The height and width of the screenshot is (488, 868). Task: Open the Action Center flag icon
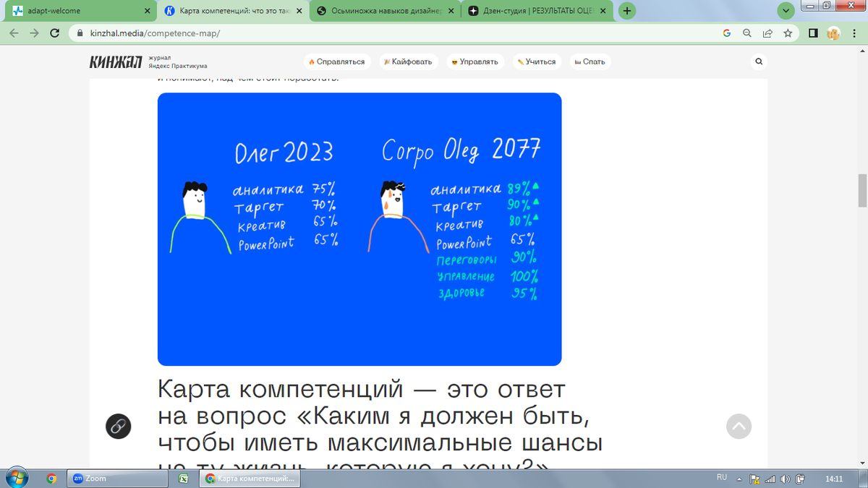coord(755,479)
